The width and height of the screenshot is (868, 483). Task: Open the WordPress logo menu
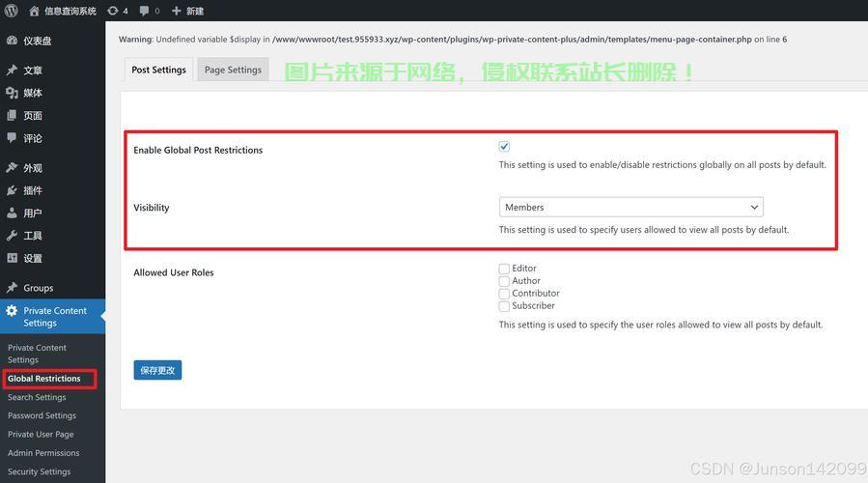click(x=11, y=11)
